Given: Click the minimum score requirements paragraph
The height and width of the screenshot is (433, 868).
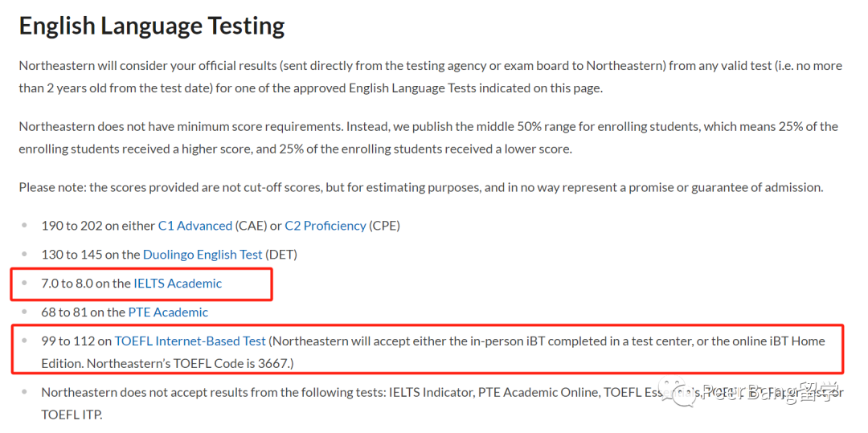Looking at the screenshot, I should pyautogui.click(x=428, y=137).
